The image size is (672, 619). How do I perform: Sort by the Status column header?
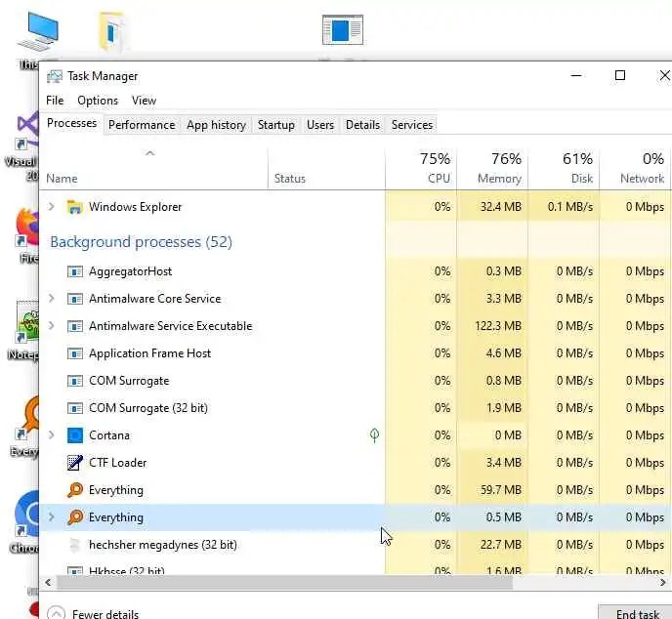click(x=326, y=170)
